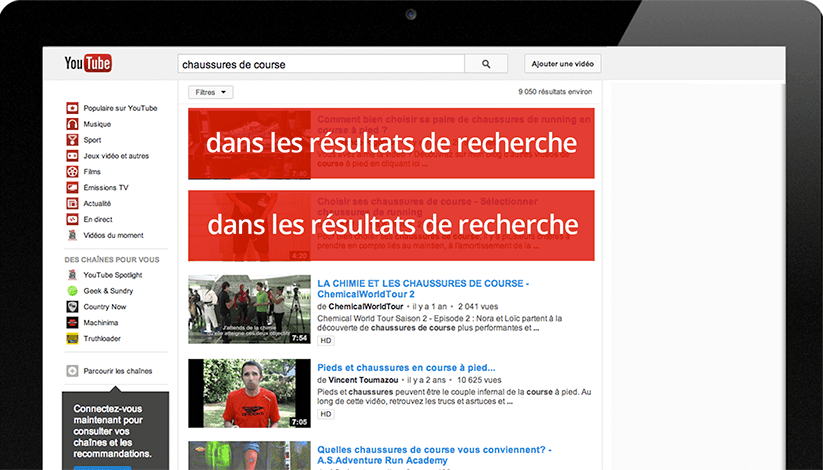Click the search magnifier button
823x470 pixels.
(486, 64)
